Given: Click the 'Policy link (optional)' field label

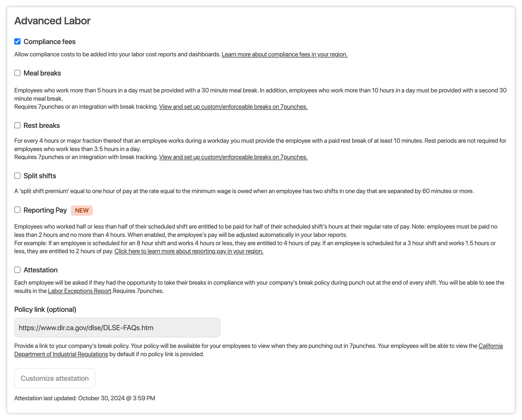Looking at the screenshot, I should click(45, 310).
